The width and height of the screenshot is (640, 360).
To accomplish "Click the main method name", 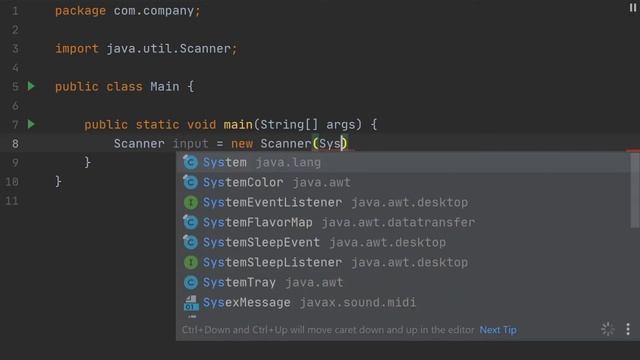I will pyautogui.click(x=238, y=124).
